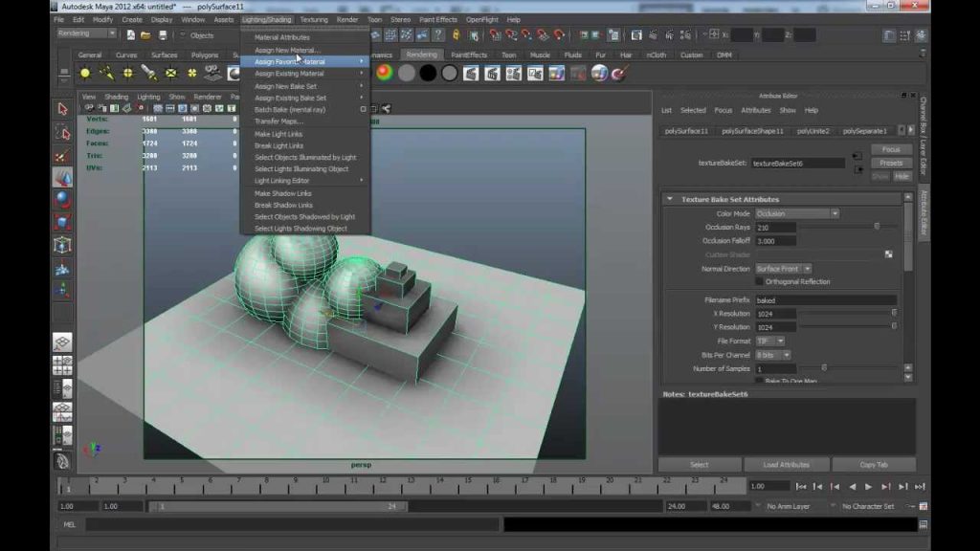Viewport: 980px width, 551px height.
Task: Create a spot light from shelf
Action: 148,73
